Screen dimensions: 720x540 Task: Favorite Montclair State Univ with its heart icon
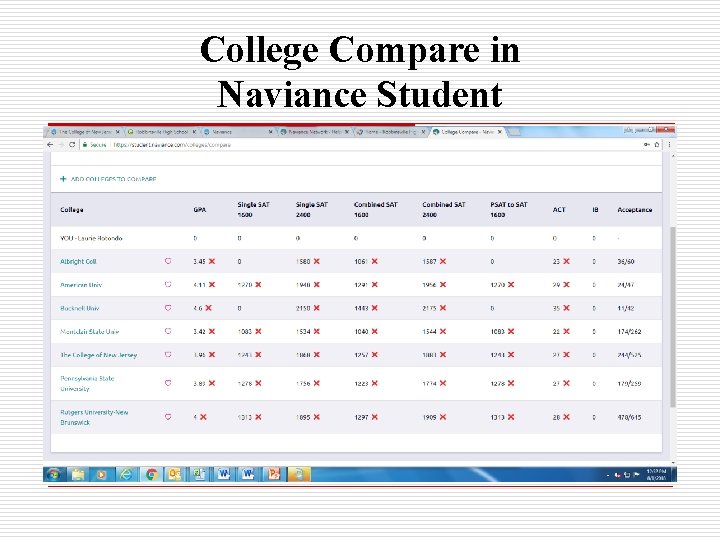tap(168, 331)
